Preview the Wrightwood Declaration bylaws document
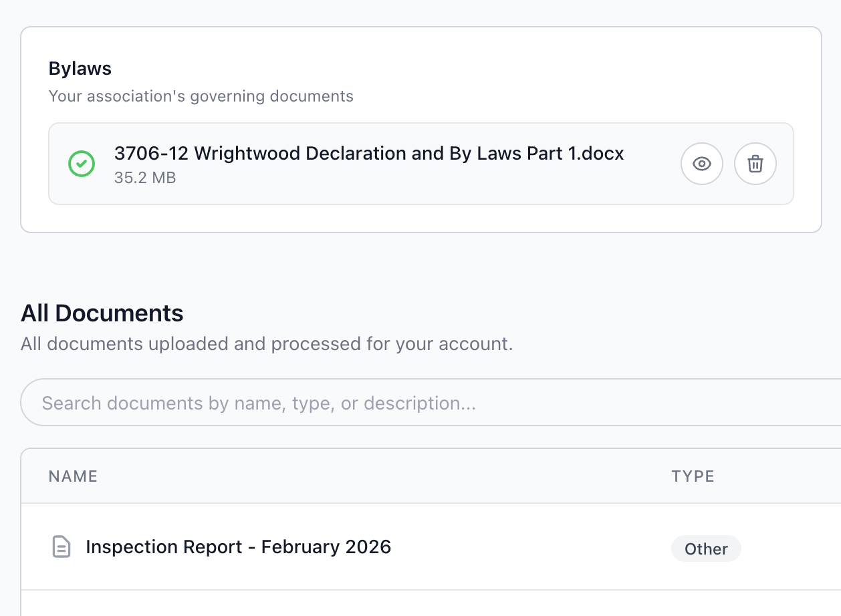841x616 pixels. pyautogui.click(x=701, y=163)
